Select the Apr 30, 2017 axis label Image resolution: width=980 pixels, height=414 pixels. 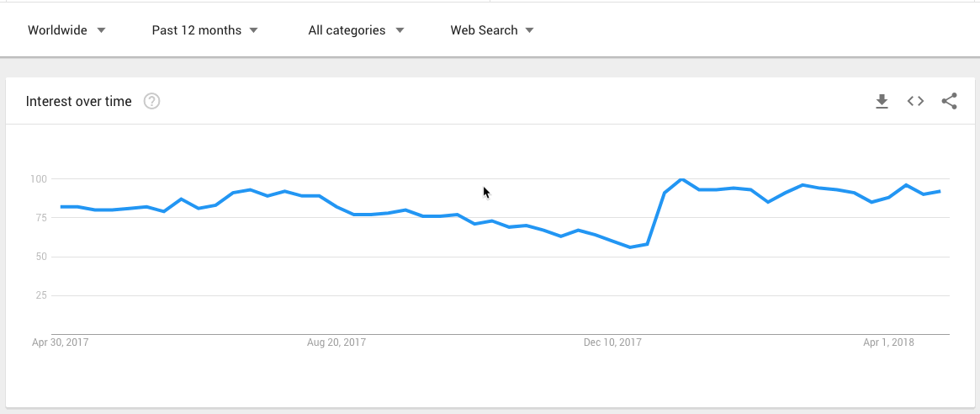pos(60,342)
